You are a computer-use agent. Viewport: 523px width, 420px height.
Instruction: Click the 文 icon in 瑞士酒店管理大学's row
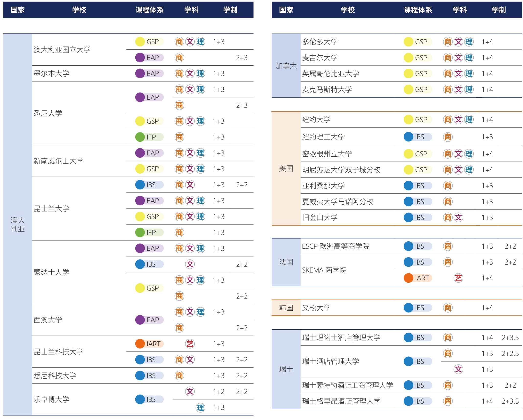click(x=458, y=369)
